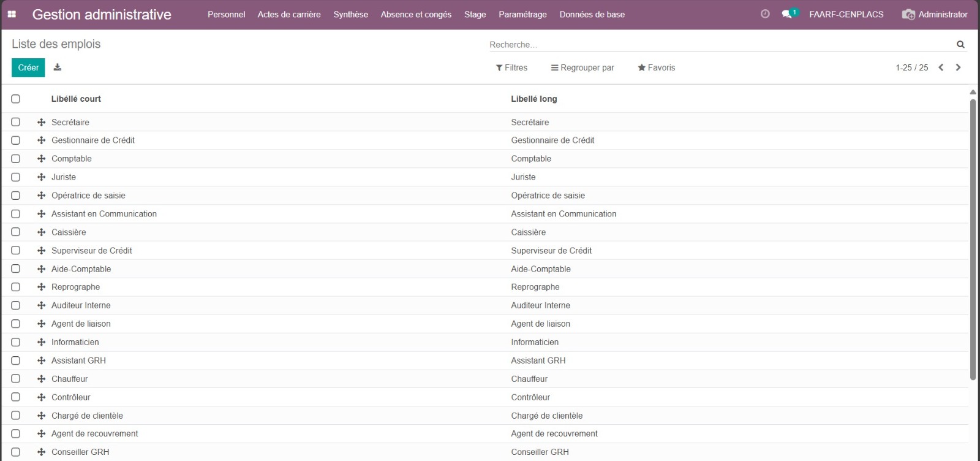Check the Informaticien row checkbox
The image size is (980, 461).
[16, 342]
